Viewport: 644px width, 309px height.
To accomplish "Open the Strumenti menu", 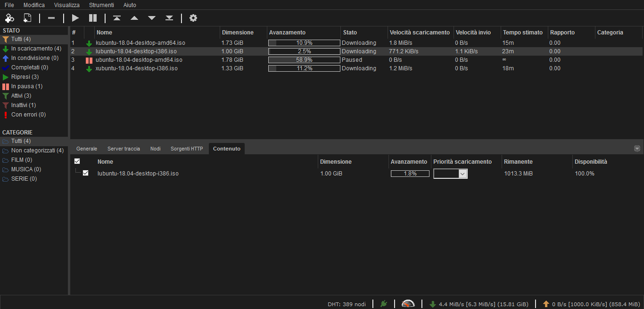I will [101, 5].
